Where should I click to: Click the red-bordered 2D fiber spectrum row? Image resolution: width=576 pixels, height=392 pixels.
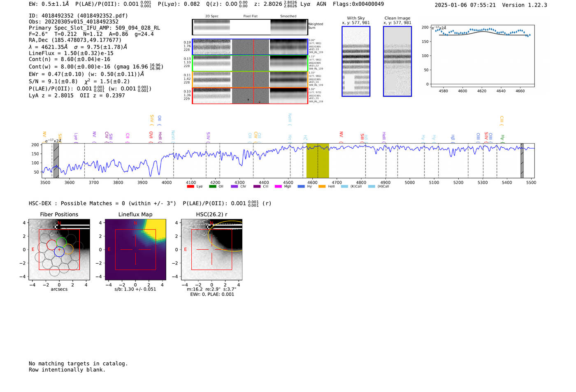[250, 96]
